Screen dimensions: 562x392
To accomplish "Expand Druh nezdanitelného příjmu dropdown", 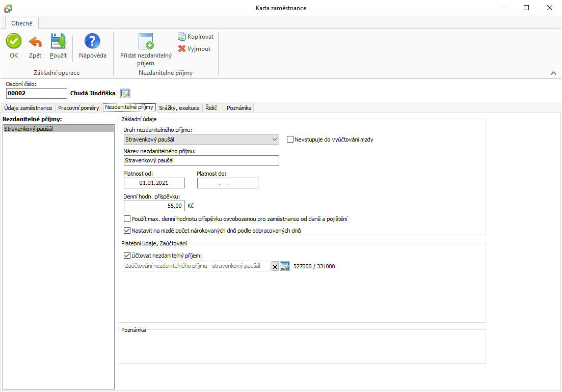I will click(x=275, y=139).
